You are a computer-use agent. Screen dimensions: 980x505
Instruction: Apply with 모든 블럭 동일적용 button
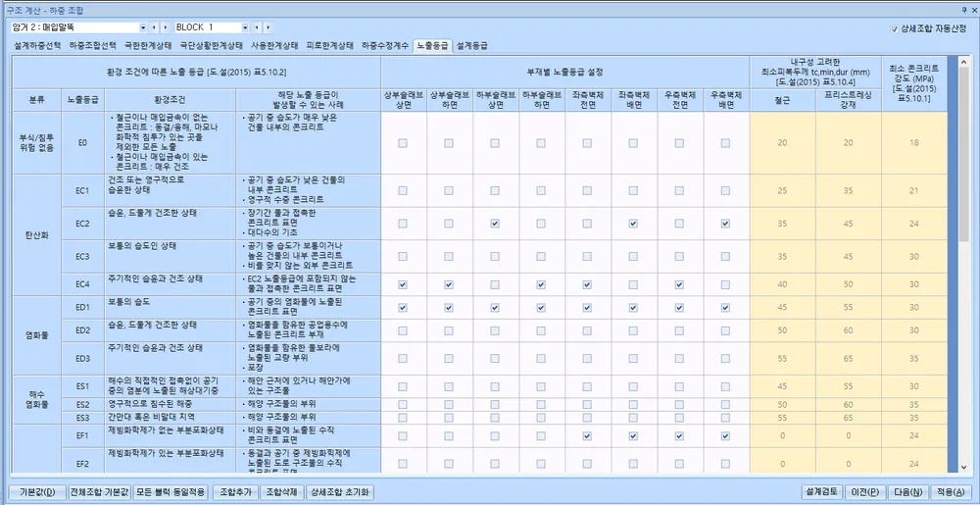click(x=171, y=492)
